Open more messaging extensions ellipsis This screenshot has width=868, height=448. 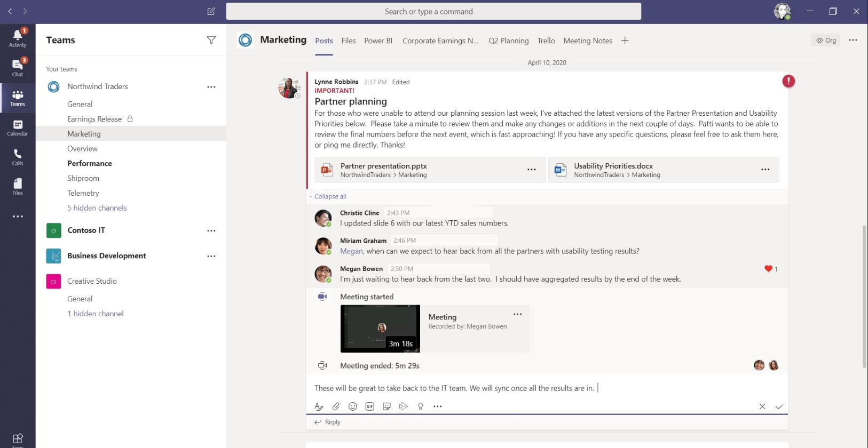click(x=438, y=406)
